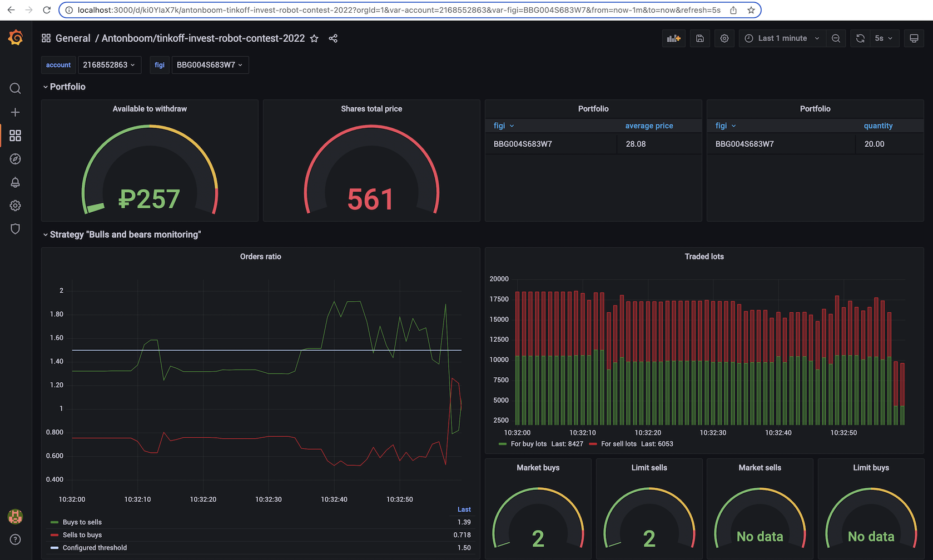Open the Alerting bell icon
This screenshot has width=933, height=560.
(x=16, y=182)
